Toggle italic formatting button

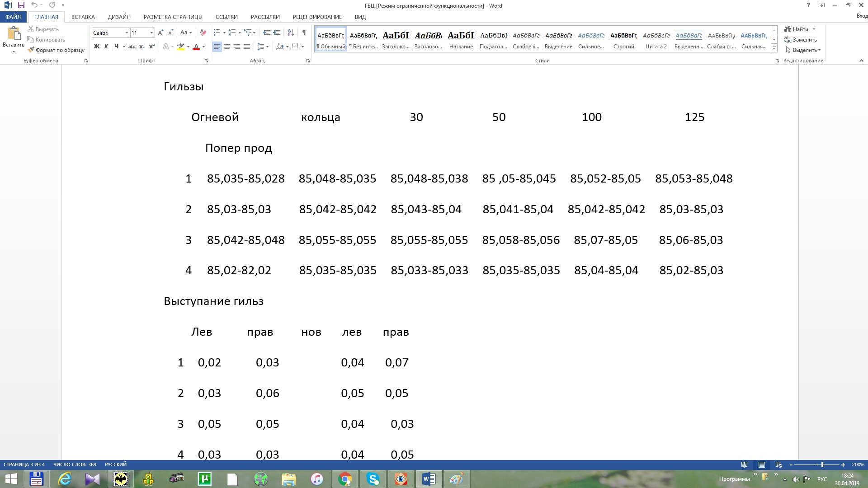[x=106, y=47]
